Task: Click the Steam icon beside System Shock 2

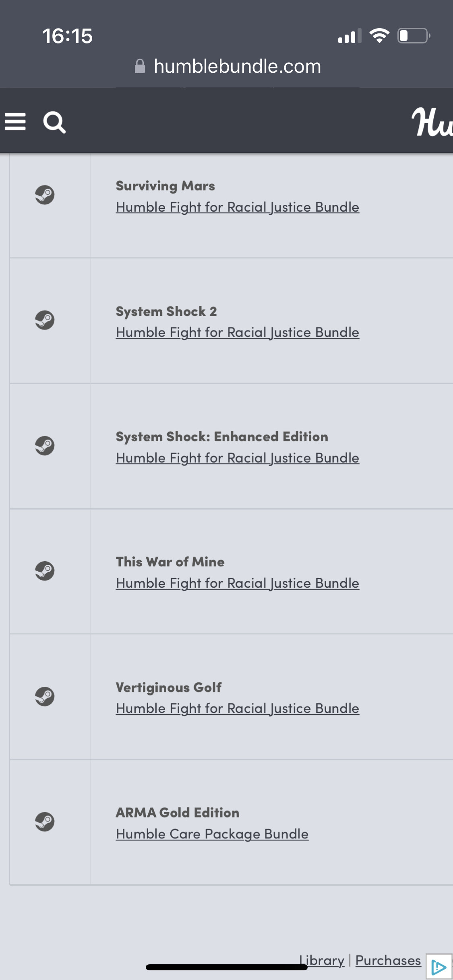Action: tap(45, 320)
